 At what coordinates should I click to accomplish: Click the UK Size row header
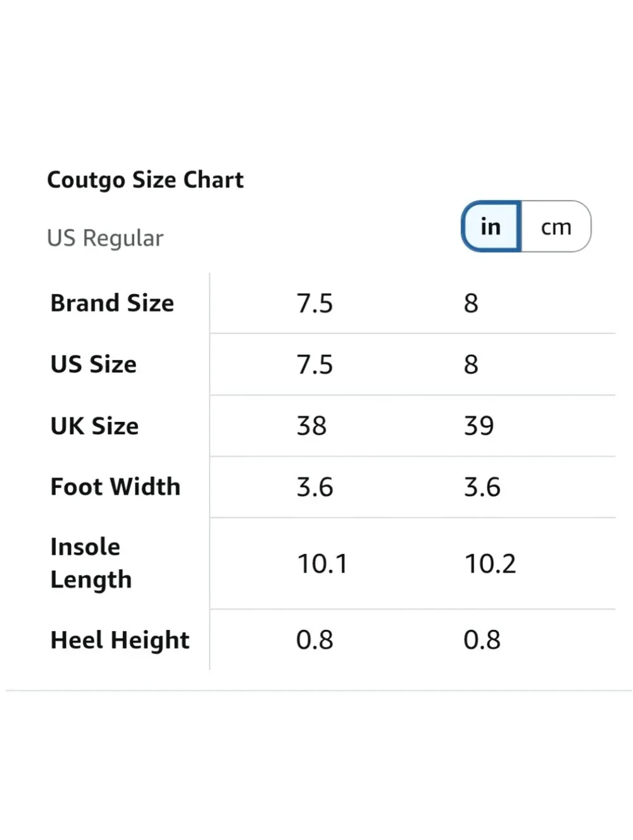tap(94, 426)
